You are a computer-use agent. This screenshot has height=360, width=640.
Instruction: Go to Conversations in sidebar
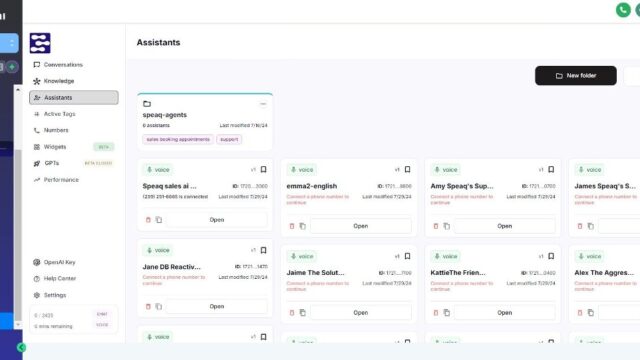pos(63,65)
